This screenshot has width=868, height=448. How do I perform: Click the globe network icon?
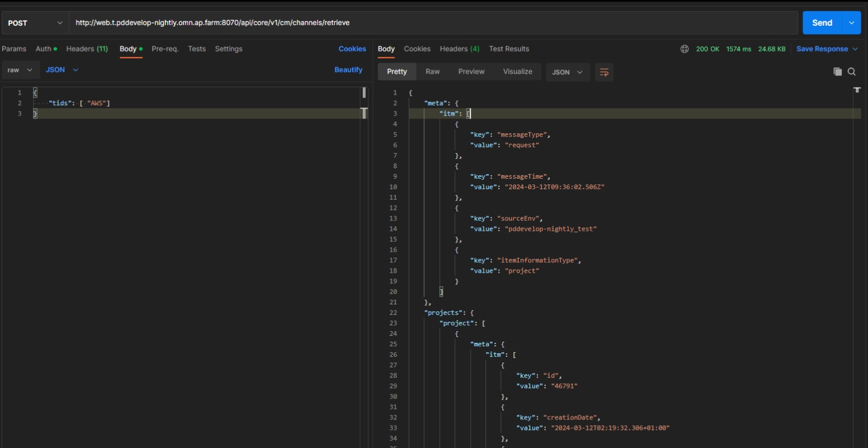(685, 49)
